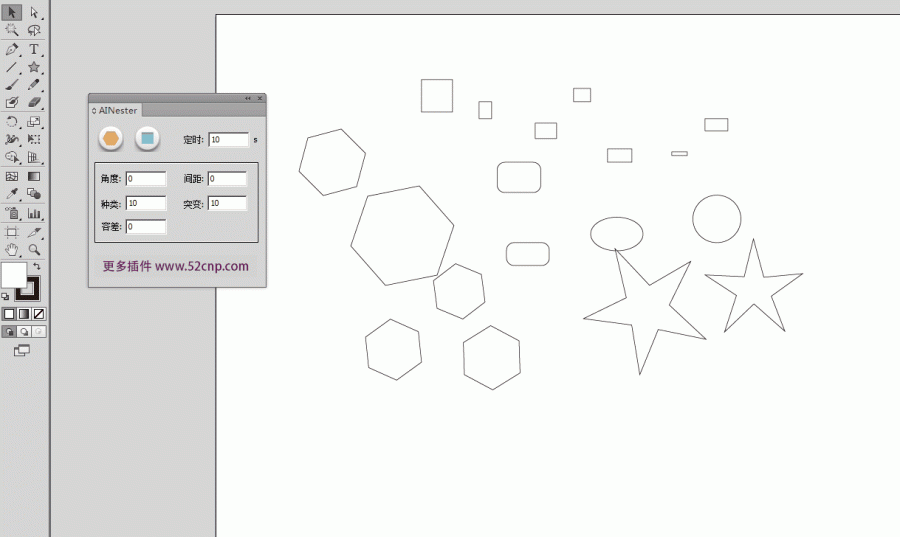This screenshot has height=537, width=900.
Task: Click the 角度 angle input field
Action: click(x=146, y=179)
